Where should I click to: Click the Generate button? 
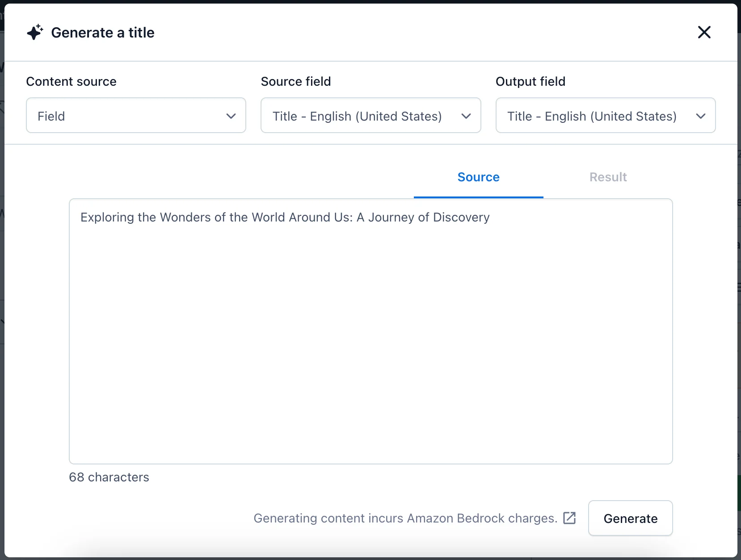tap(630, 518)
